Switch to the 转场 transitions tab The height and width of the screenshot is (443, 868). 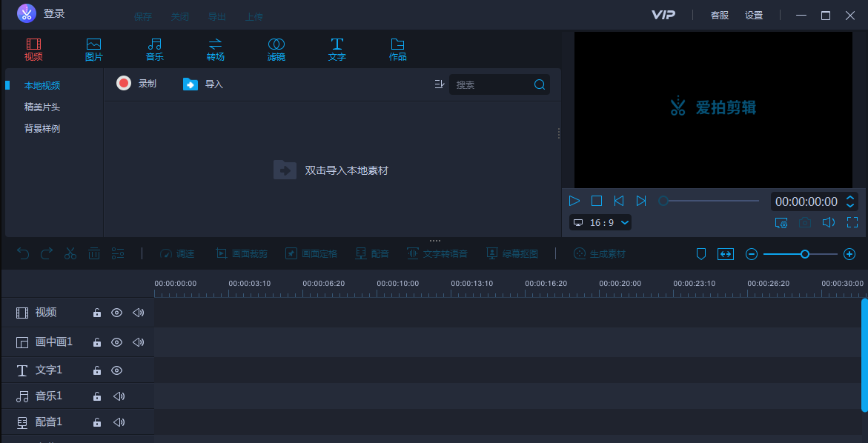215,49
